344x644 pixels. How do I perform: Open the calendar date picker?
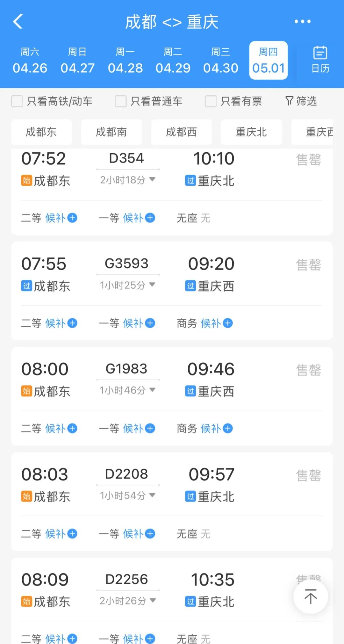(320, 60)
